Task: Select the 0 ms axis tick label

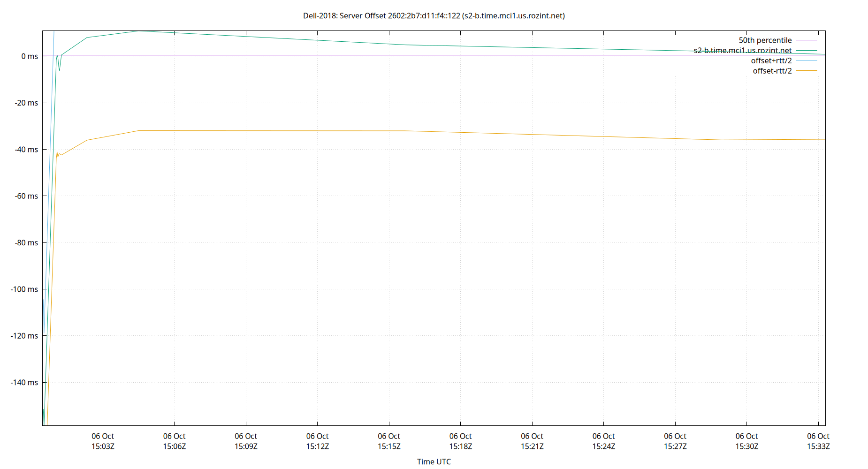Action: (x=29, y=56)
